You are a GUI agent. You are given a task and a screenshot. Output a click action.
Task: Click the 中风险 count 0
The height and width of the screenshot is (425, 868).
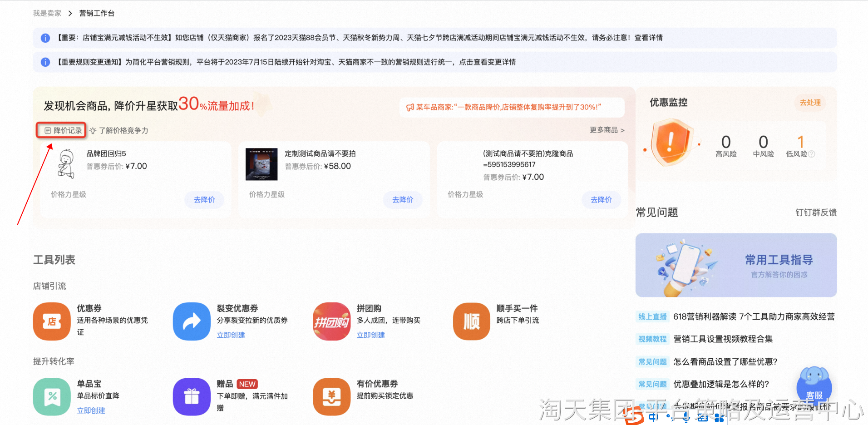click(x=763, y=142)
